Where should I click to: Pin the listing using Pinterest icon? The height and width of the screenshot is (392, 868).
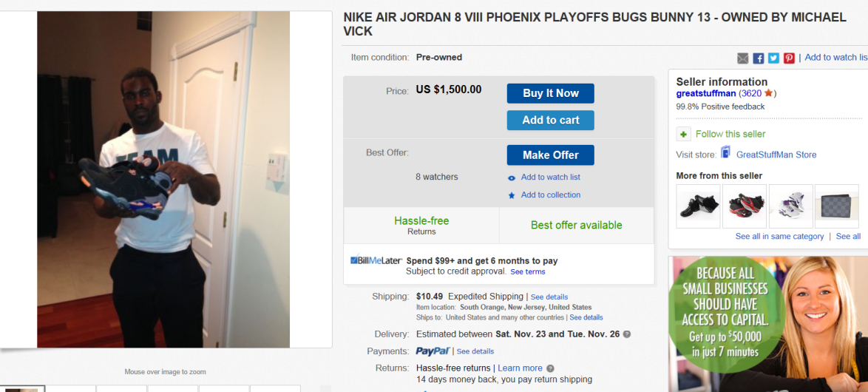789,58
